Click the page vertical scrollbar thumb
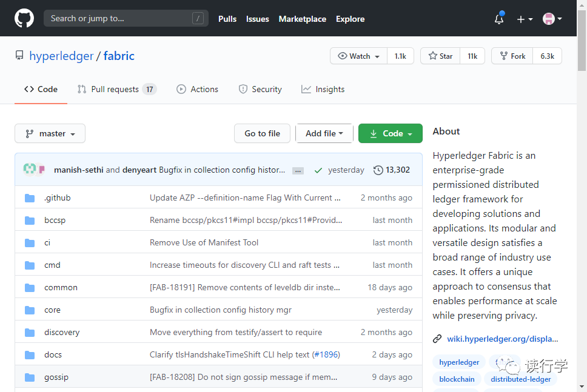587x392 pixels. tap(582, 41)
